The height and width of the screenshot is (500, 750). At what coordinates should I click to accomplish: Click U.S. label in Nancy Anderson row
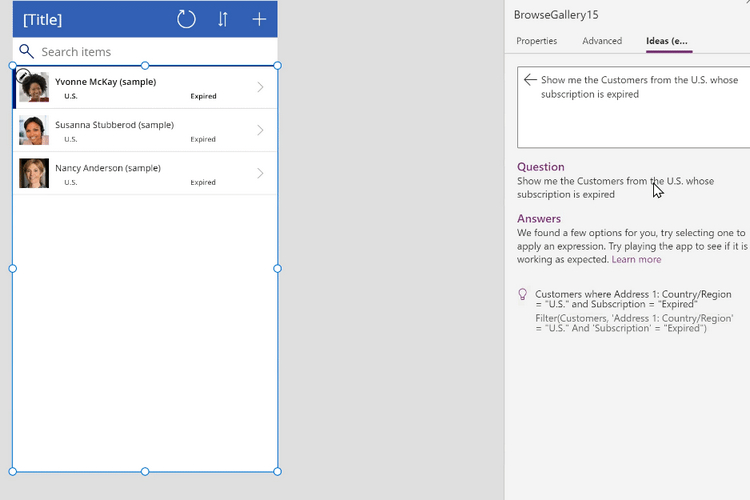(71, 182)
